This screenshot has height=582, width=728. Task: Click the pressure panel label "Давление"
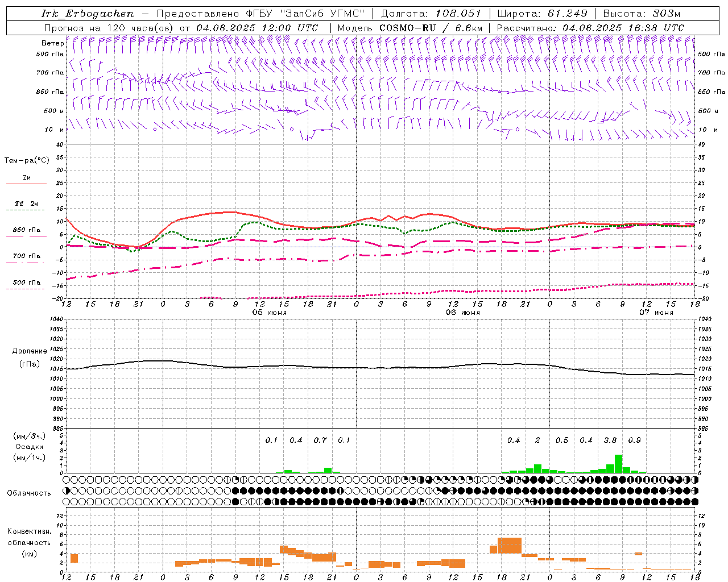30,351
